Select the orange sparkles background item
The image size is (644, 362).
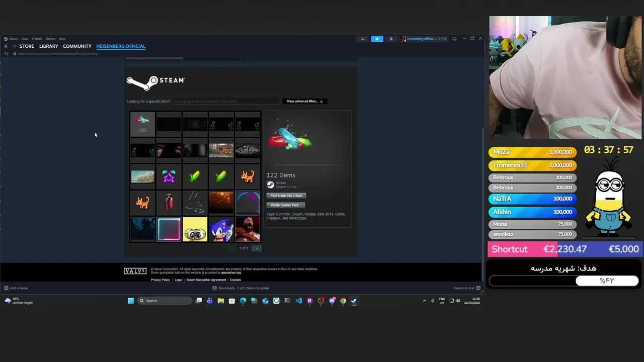point(221,203)
